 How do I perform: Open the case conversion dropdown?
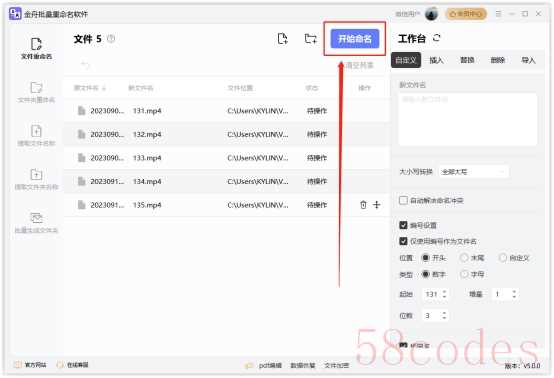[x=473, y=172]
